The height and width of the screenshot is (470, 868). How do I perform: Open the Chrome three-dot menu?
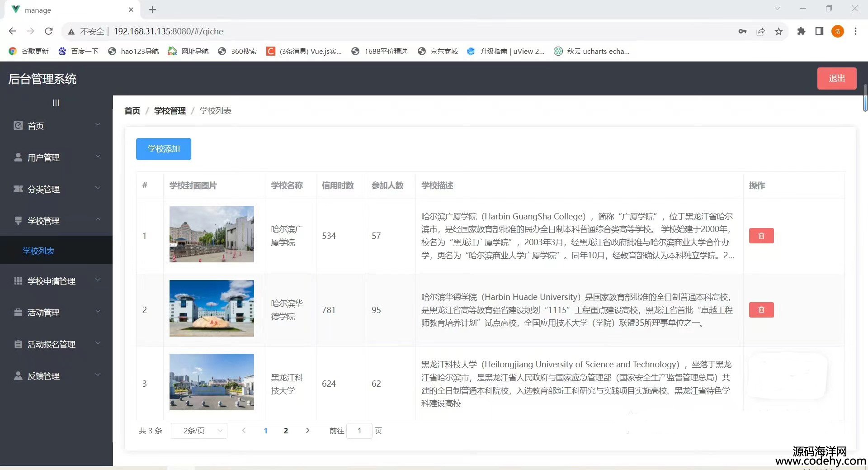click(855, 31)
